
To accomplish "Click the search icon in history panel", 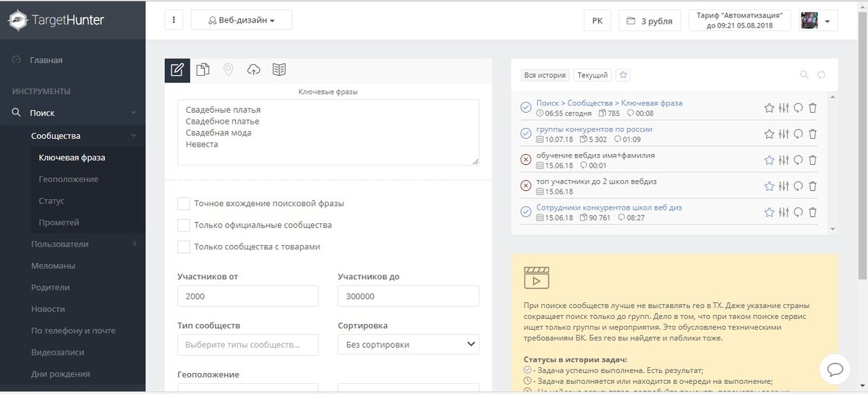I will (804, 74).
